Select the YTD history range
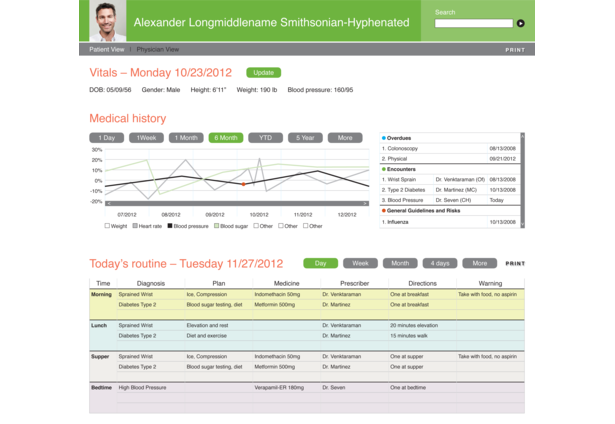Screen dimensions: 615x424 pos(266,138)
